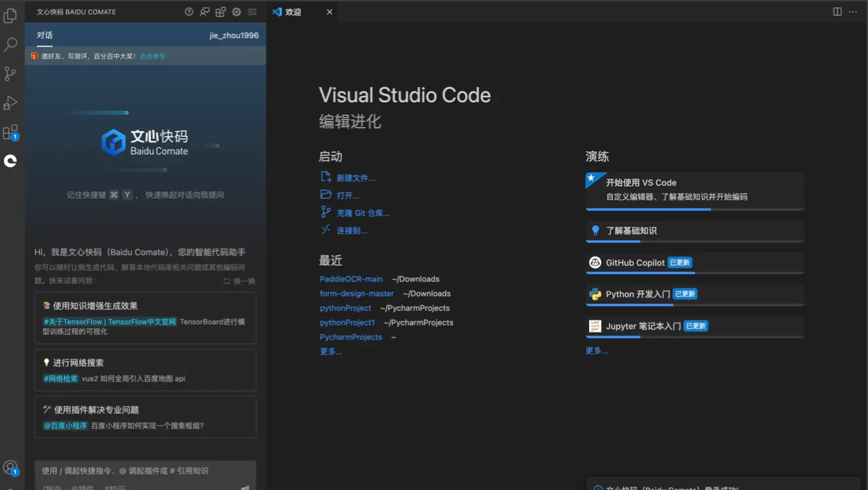
Task: Open recent project pythonProject1
Action: point(347,322)
